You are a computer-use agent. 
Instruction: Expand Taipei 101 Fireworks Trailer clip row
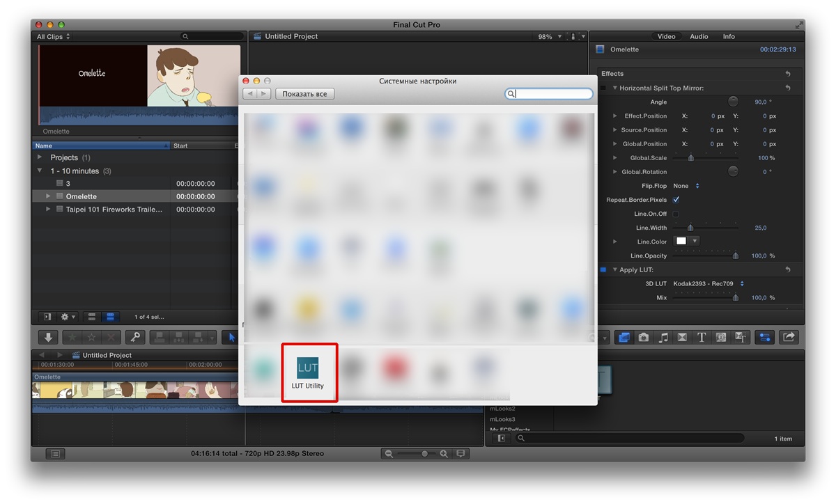pyautogui.click(x=48, y=209)
